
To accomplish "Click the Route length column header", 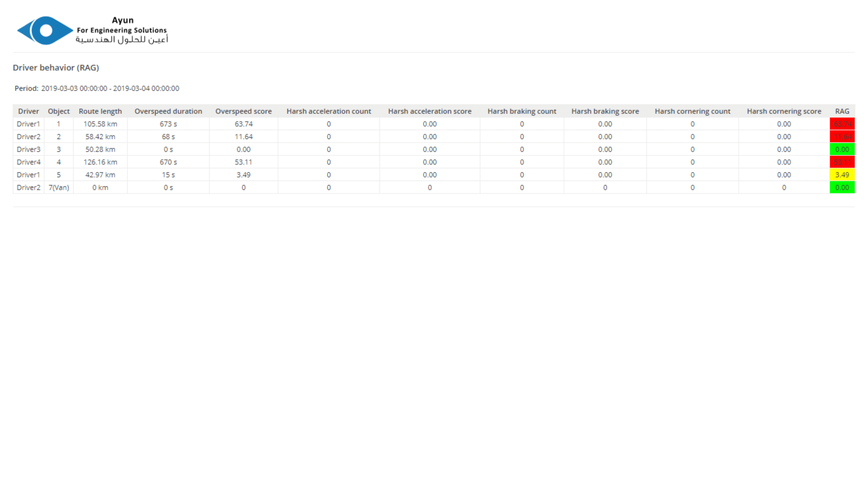I will point(100,111).
